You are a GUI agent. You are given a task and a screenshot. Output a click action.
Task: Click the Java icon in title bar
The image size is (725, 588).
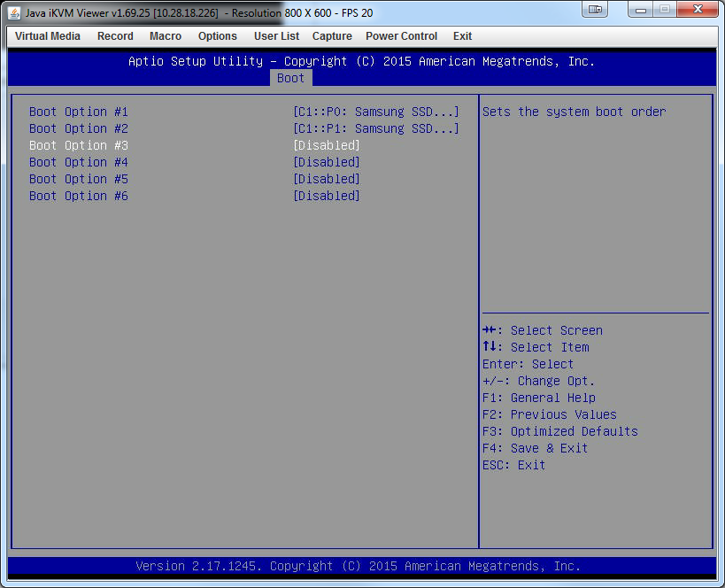14,12
